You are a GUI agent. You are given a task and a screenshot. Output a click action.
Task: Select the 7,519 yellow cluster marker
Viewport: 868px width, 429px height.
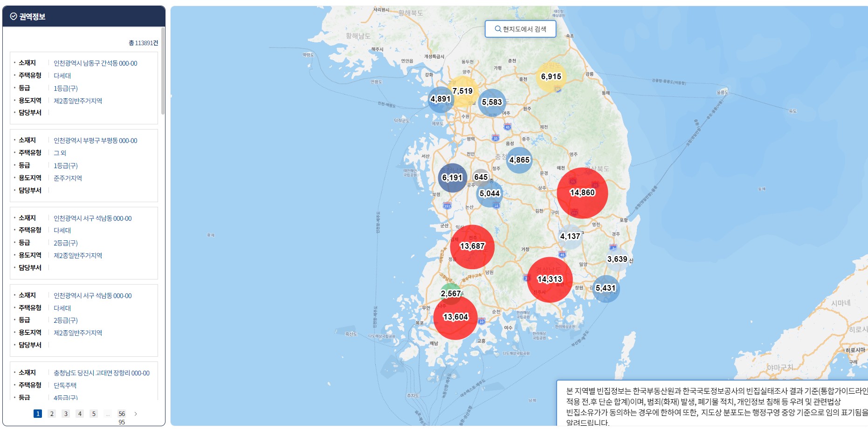point(462,91)
